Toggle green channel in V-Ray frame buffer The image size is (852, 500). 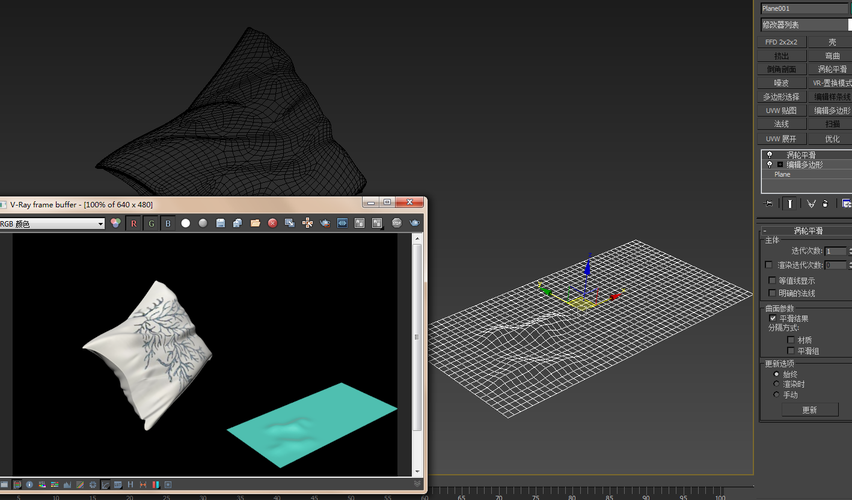tap(151, 223)
